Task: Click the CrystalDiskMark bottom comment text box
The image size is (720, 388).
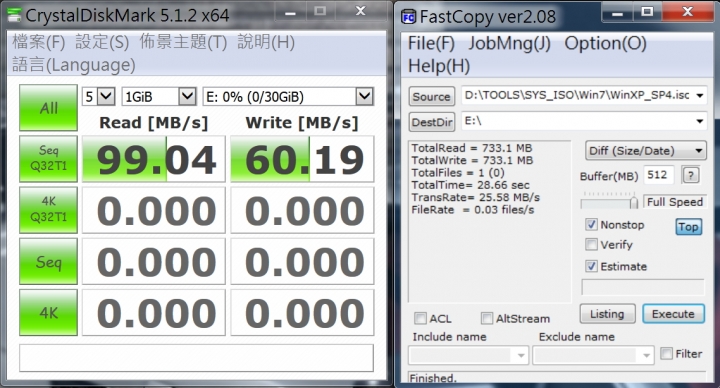Action: click(196, 358)
